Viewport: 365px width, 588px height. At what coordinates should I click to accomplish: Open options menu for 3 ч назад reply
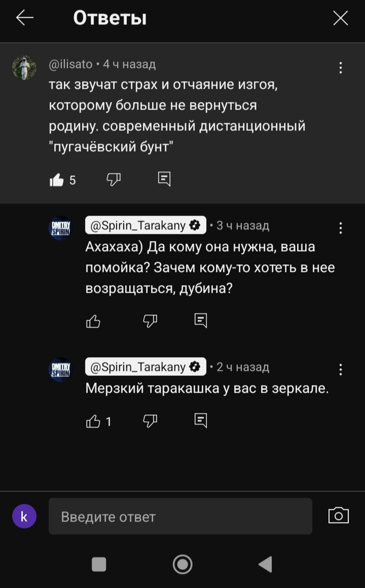[x=340, y=228]
